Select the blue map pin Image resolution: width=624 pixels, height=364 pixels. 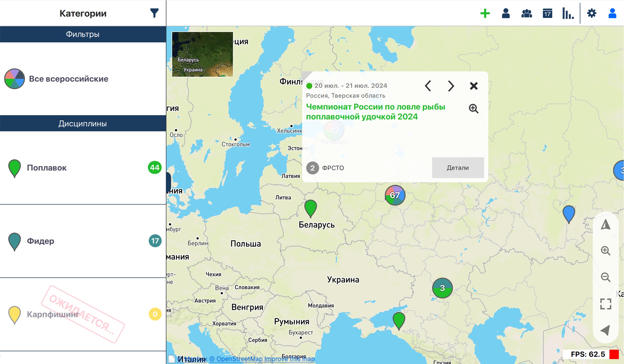click(x=569, y=214)
